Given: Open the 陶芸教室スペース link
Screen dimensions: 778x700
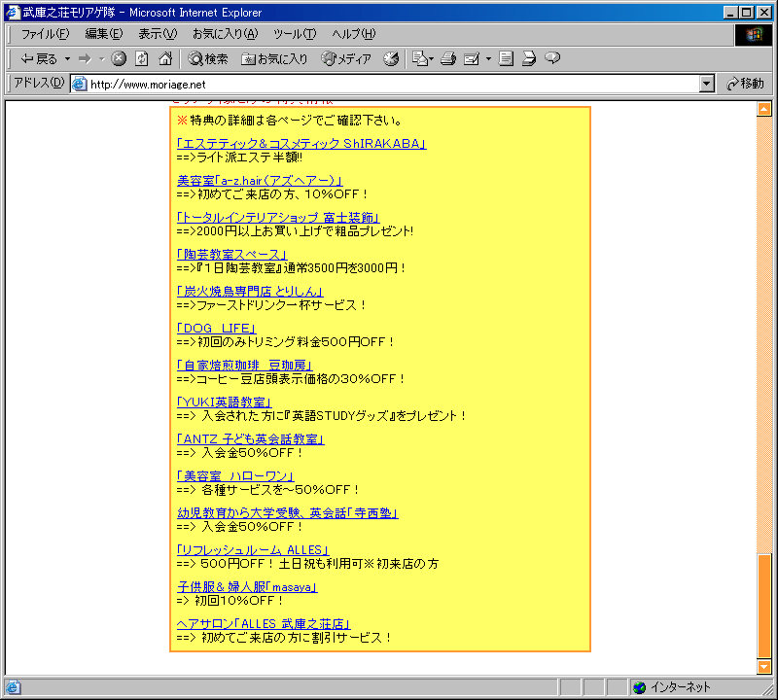Looking at the screenshot, I should (x=231, y=255).
